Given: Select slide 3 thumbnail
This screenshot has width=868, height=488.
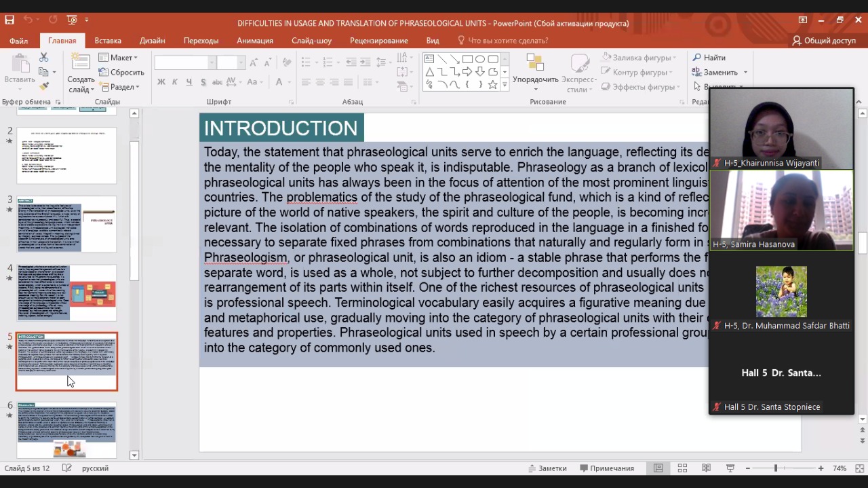Looking at the screenshot, I should [66, 224].
